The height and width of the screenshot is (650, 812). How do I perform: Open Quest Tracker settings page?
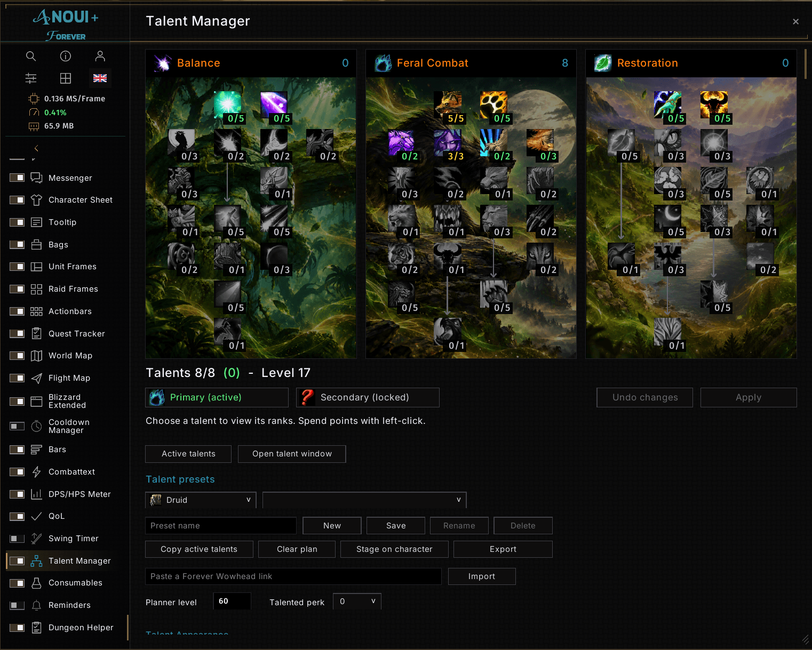[x=77, y=334]
